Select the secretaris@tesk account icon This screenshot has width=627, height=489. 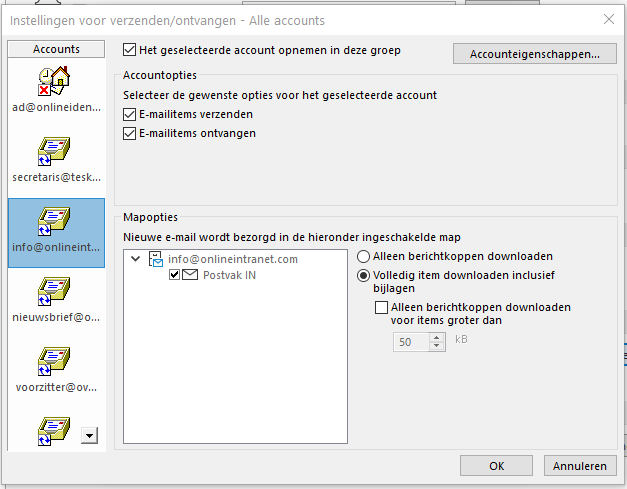point(53,151)
